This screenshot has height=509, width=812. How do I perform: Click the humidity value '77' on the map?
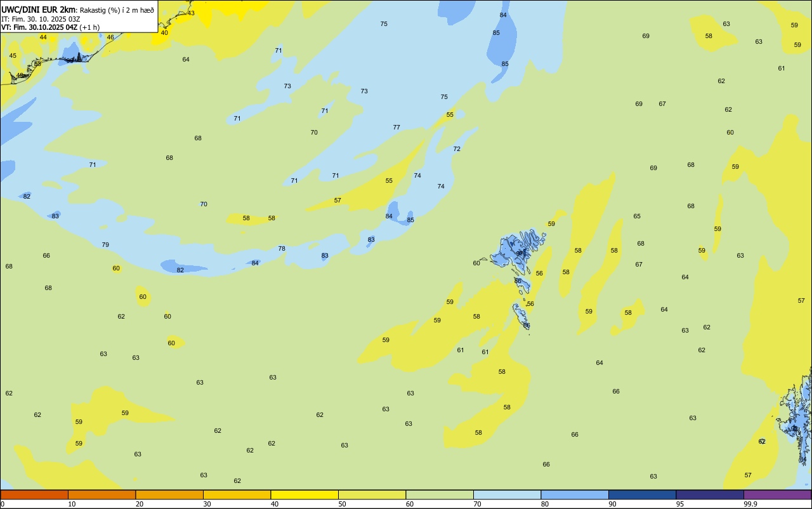tap(396, 128)
